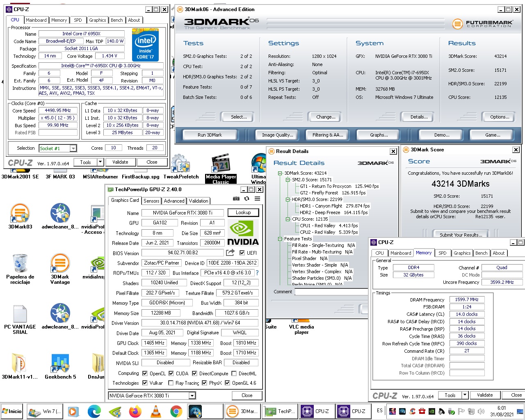Click the NVIDIA icon in the system tray
The height and width of the screenshot is (420, 525).
pos(431,411)
